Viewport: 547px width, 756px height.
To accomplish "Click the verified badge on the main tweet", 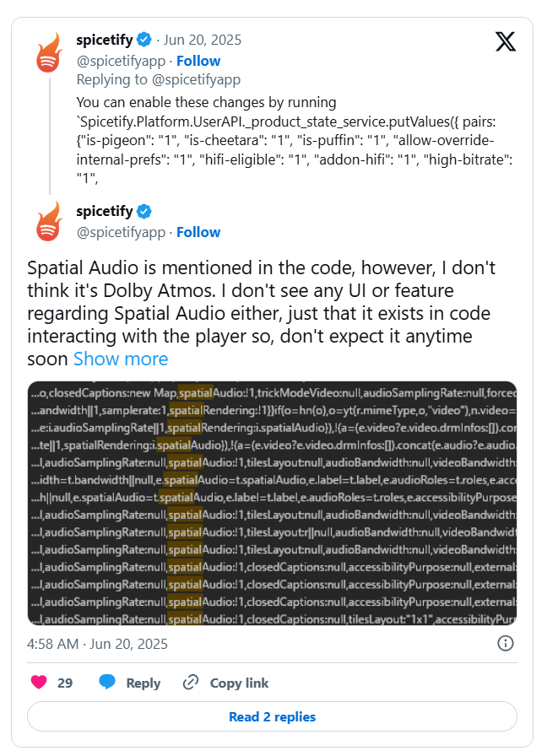I will pyautogui.click(x=144, y=211).
